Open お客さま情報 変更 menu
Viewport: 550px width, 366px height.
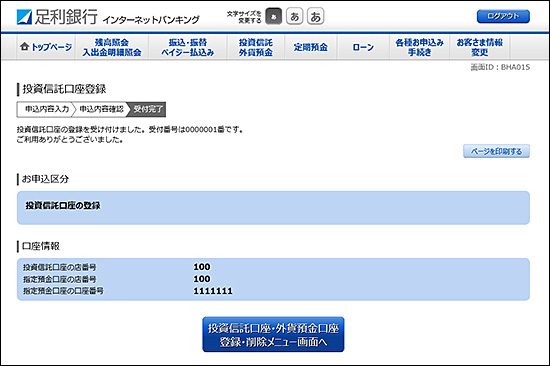(x=479, y=47)
